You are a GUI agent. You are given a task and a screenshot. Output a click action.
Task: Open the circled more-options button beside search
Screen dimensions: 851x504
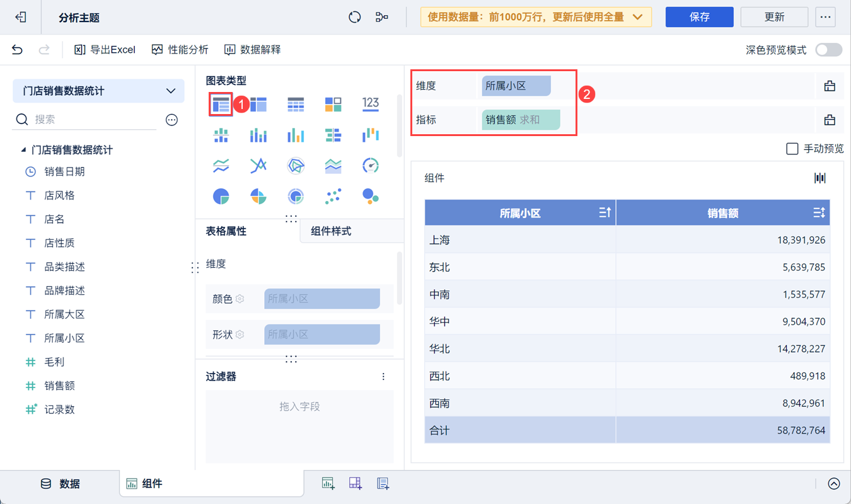pyautogui.click(x=171, y=120)
